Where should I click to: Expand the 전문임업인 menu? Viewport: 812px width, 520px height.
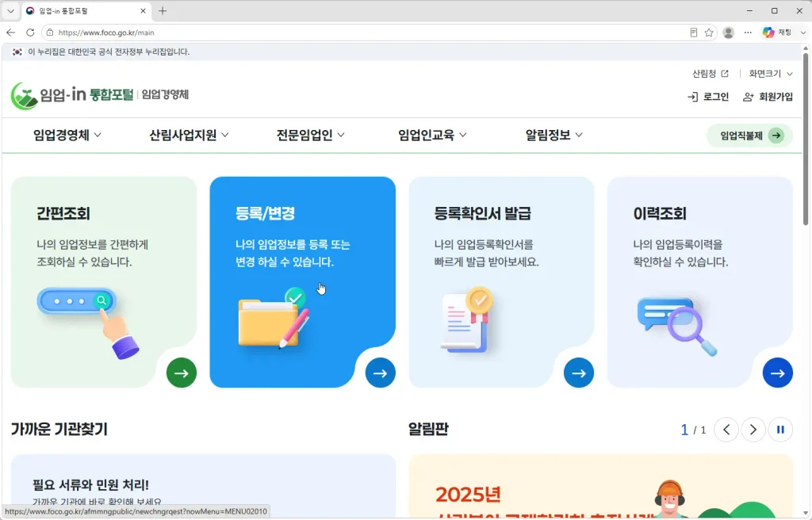pos(310,136)
